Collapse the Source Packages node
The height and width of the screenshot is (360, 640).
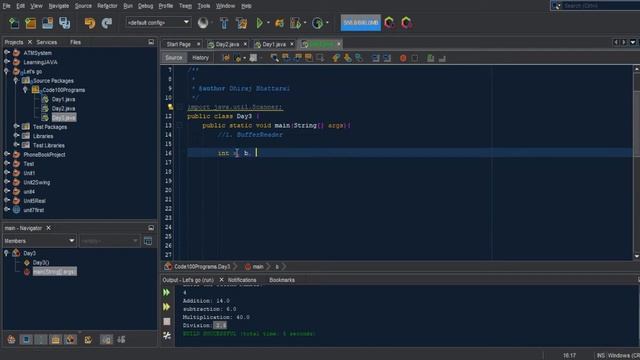point(16,80)
